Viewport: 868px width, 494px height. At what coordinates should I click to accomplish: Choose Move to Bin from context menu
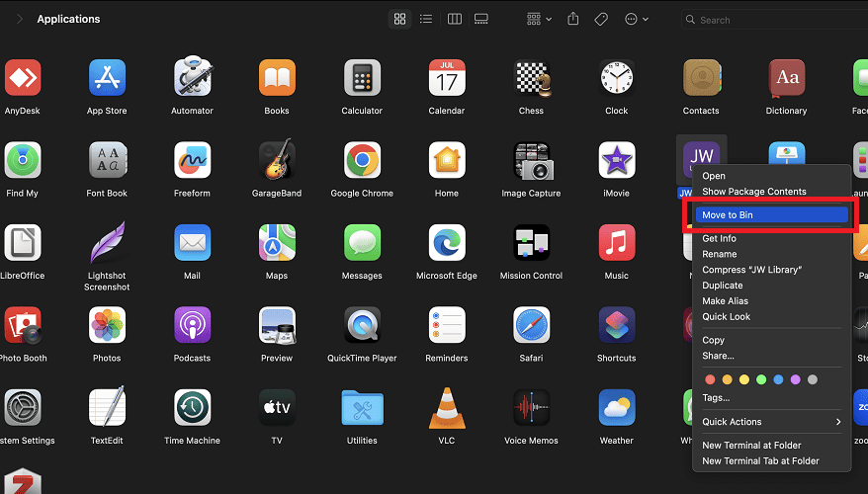pyautogui.click(x=771, y=214)
